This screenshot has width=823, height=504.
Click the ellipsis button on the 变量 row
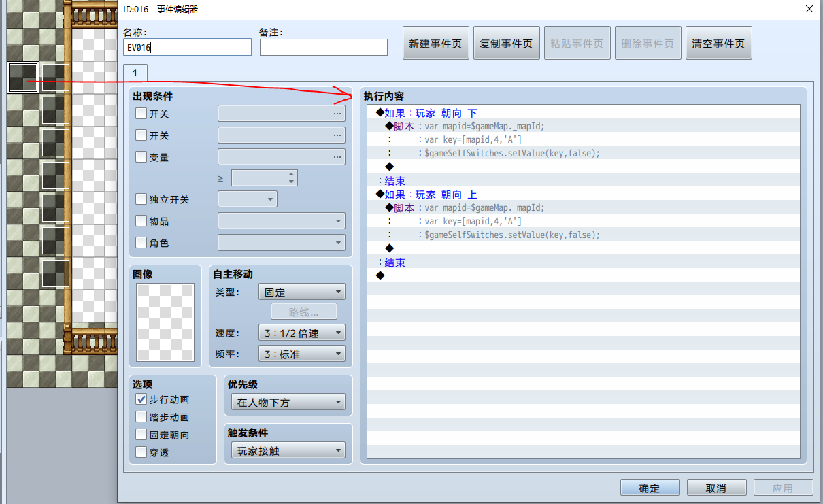[x=337, y=157]
